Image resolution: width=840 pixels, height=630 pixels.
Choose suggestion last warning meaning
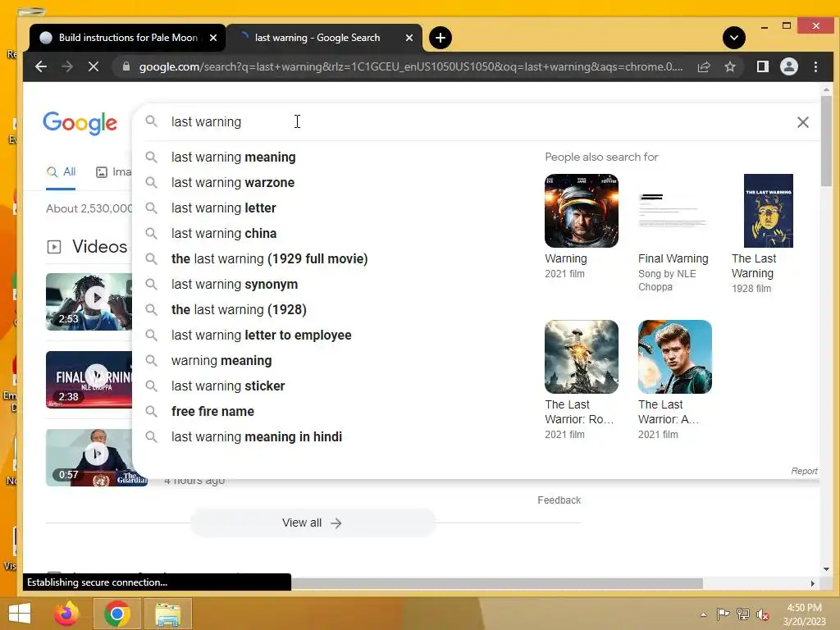[x=233, y=157]
